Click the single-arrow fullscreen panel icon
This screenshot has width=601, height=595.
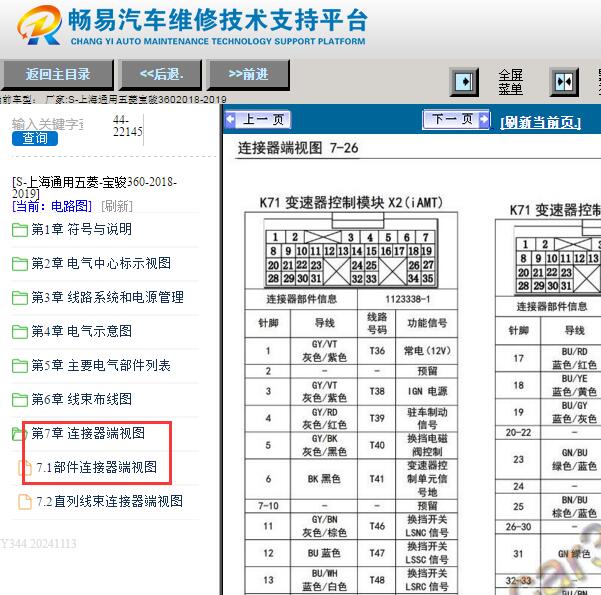(x=464, y=82)
